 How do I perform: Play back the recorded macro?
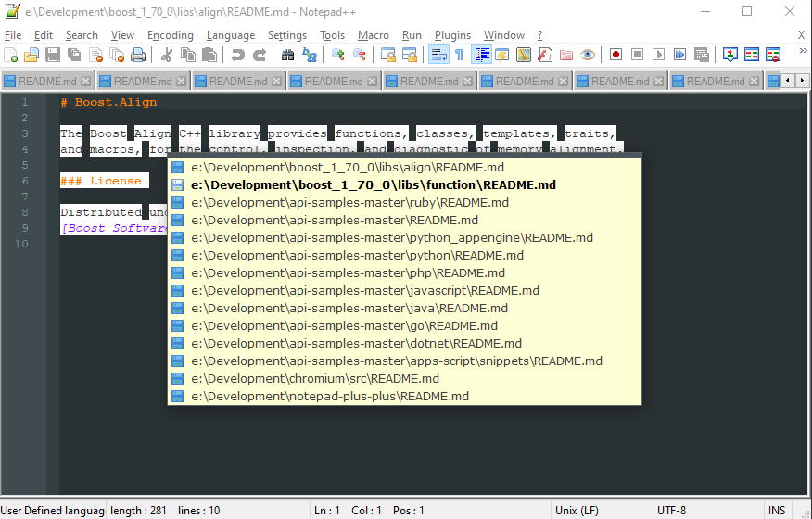pyautogui.click(x=658, y=55)
